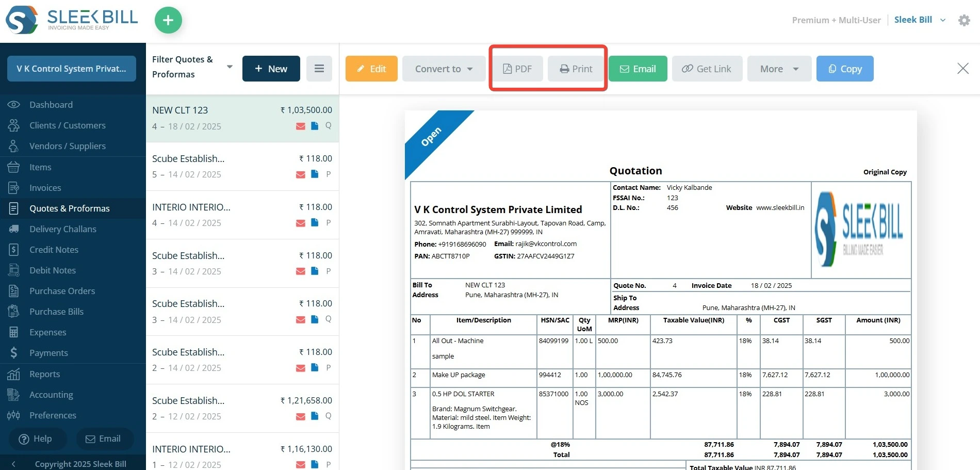980x470 pixels.
Task: Create a new quote with the New button
Action: coord(271,69)
